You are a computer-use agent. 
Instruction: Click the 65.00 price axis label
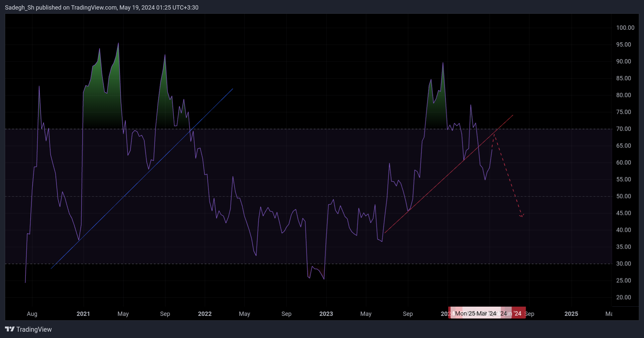[624, 146]
